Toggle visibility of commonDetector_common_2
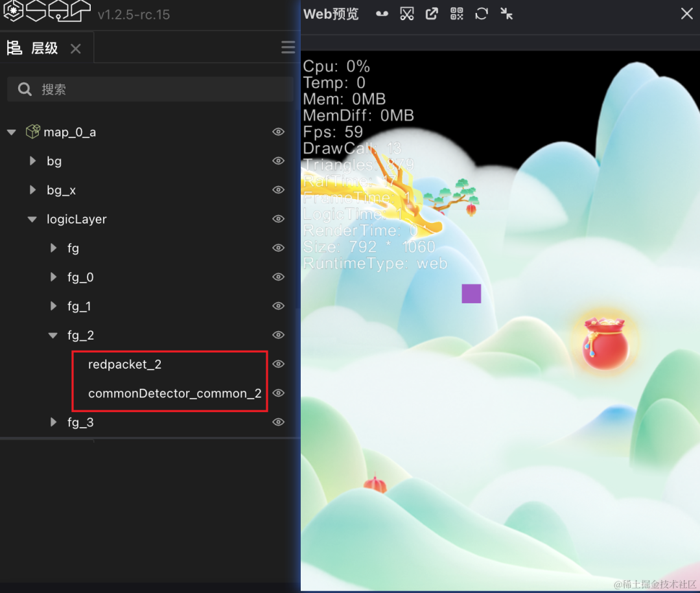This screenshot has width=700, height=593. click(x=279, y=393)
